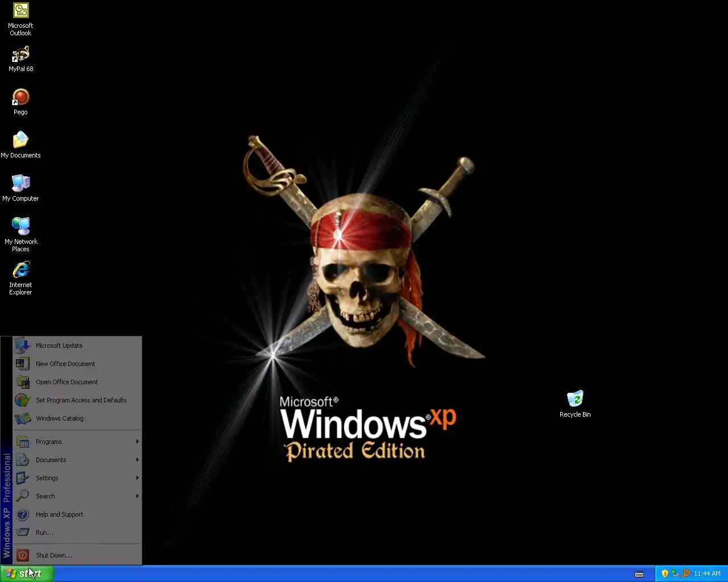The height and width of the screenshot is (582, 728).
Task: Select the Pego desktop shortcut
Action: click(x=20, y=102)
